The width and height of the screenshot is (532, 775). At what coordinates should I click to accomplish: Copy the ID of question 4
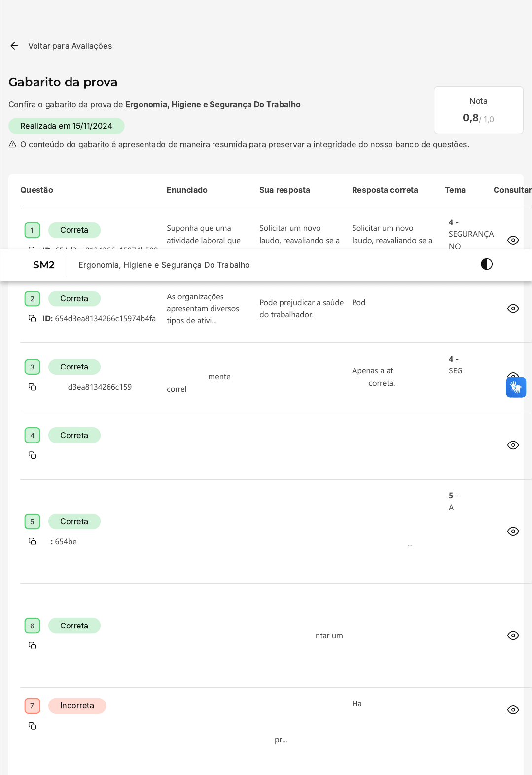[33, 455]
